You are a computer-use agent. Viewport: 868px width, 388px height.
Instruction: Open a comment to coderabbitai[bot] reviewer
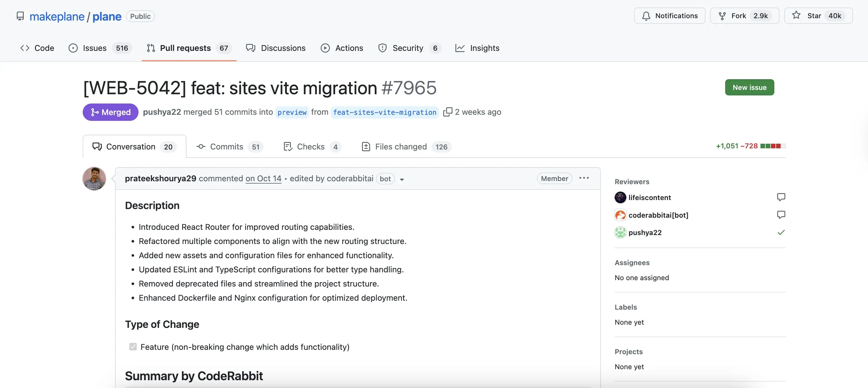point(781,215)
